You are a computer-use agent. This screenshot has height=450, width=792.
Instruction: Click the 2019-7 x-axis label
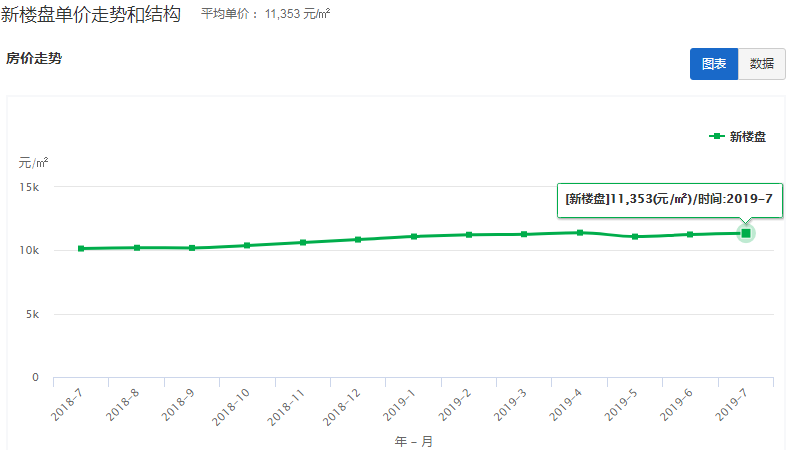pos(731,405)
